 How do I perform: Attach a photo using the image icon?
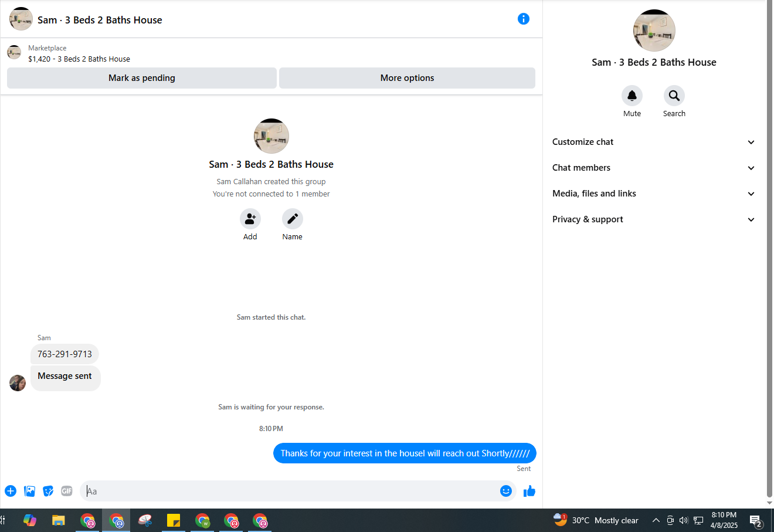[x=29, y=491]
